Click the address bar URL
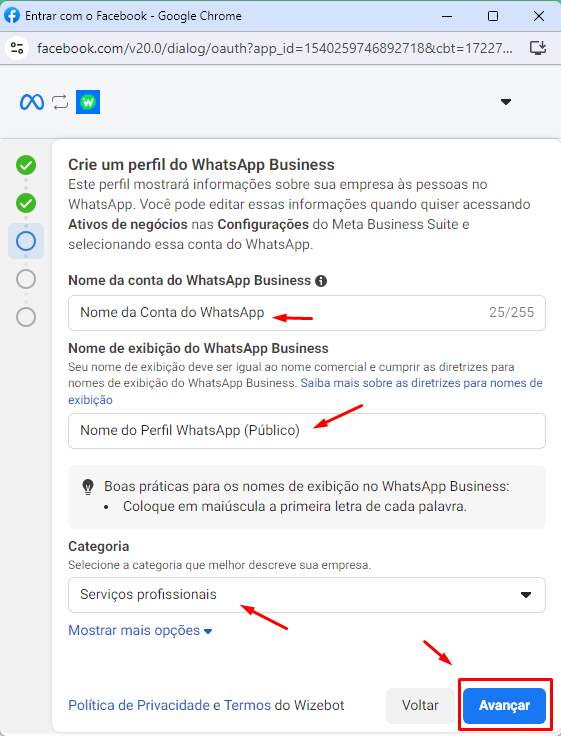 coord(275,48)
